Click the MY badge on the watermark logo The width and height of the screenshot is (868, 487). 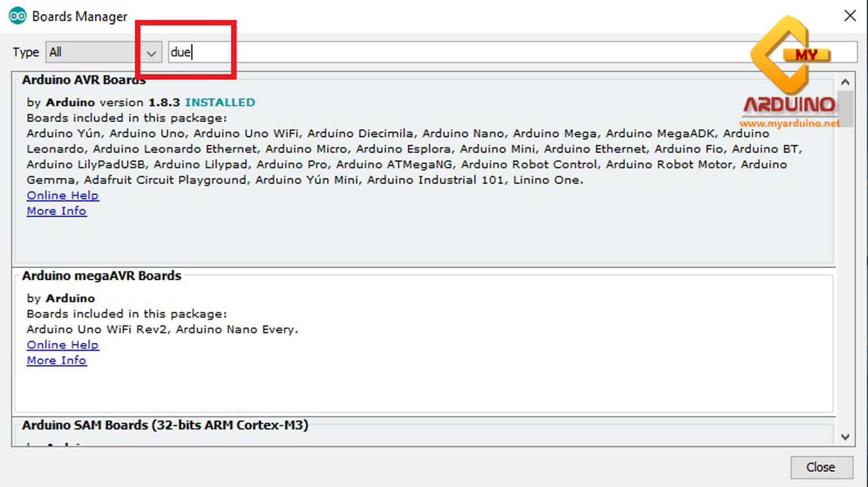pyautogui.click(x=807, y=53)
